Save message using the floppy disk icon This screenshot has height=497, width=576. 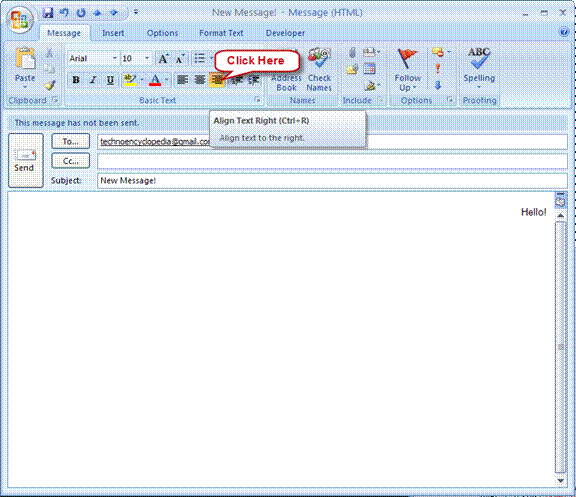(48, 13)
